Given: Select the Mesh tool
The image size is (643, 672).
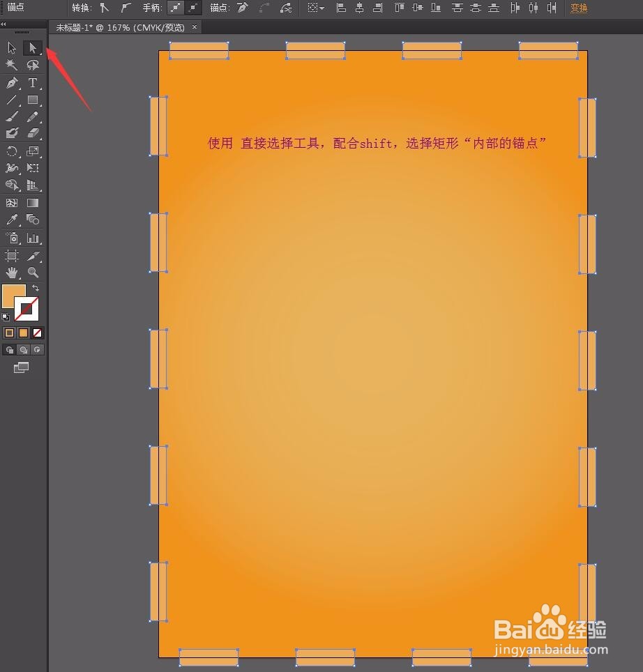Looking at the screenshot, I should click(x=12, y=203).
